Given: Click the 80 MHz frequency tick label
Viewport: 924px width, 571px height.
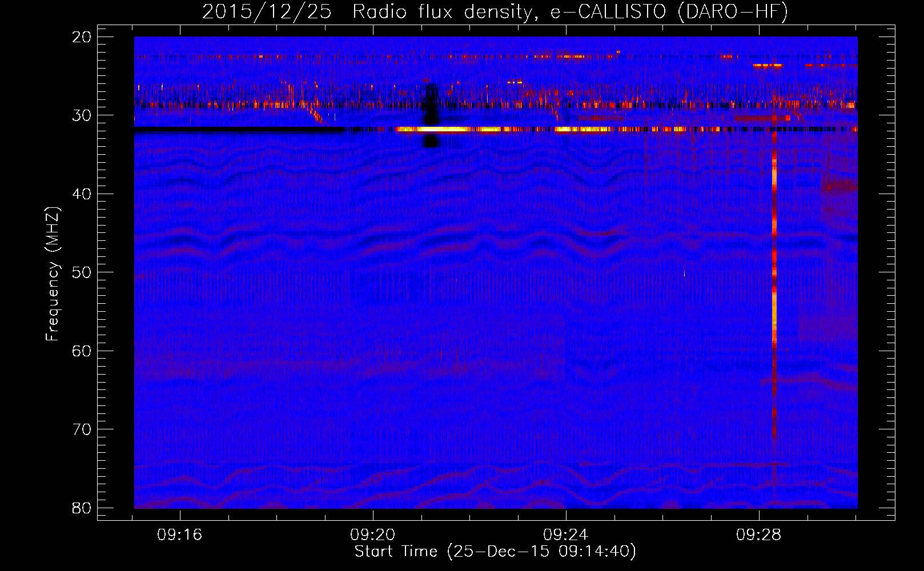Looking at the screenshot, I should coord(82,508).
